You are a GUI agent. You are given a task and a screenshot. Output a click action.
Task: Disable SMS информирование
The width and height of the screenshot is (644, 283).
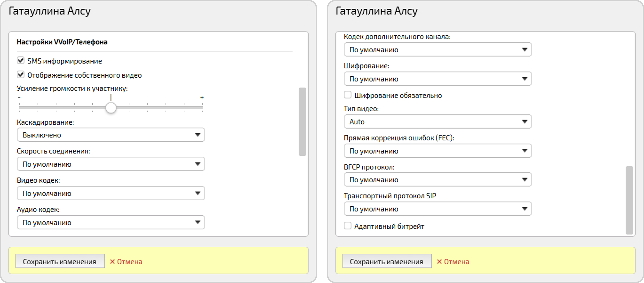21,60
